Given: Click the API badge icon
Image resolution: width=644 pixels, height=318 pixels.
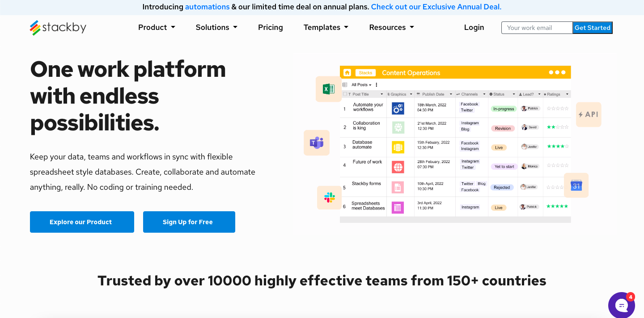Looking at the screenshot, I should pyautogui.click(x=589, y=114).
